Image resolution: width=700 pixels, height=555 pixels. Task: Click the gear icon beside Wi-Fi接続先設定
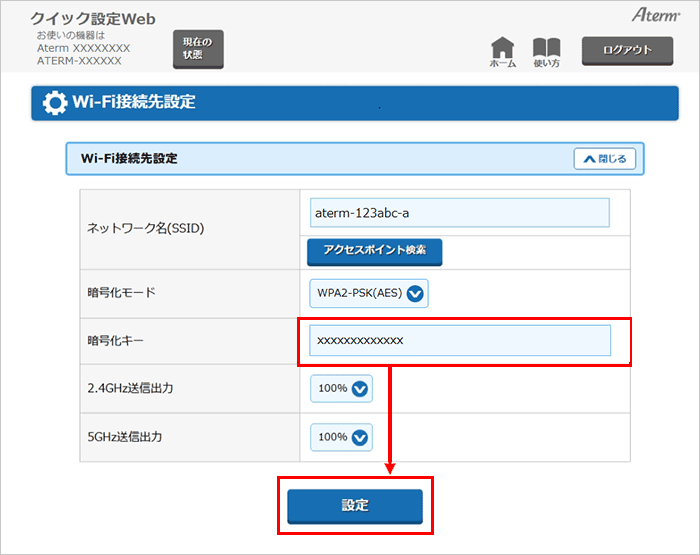(57, 103)
